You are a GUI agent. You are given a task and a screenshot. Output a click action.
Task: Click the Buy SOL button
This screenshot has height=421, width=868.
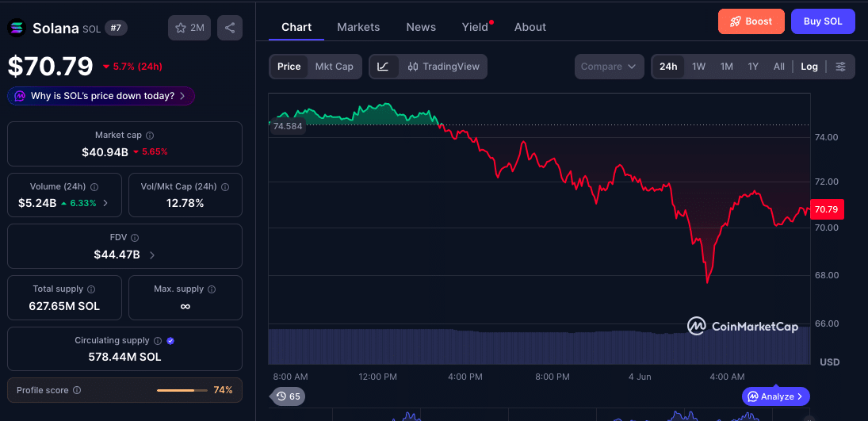[823, 21]
